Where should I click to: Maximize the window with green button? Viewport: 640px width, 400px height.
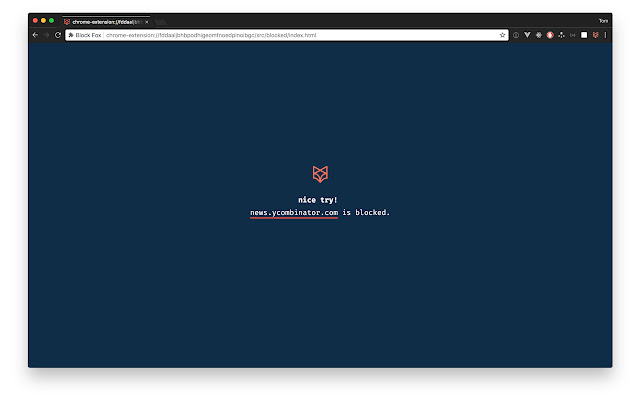coord(51,20)
